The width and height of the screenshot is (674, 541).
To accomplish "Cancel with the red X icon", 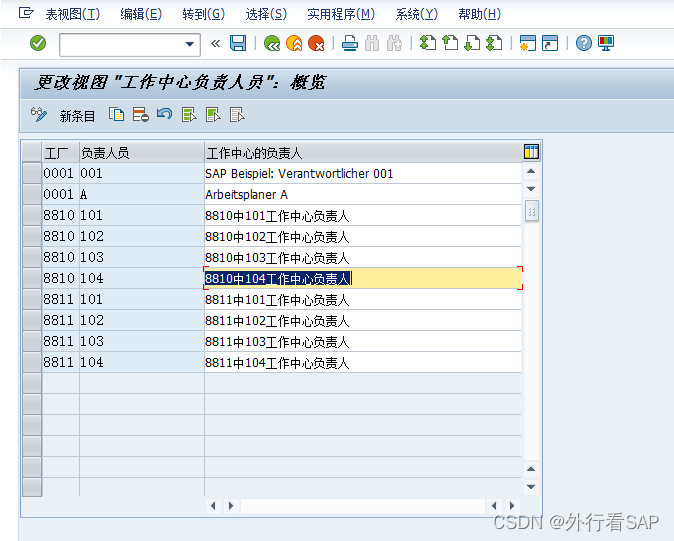I will click(x=316, y=43).
